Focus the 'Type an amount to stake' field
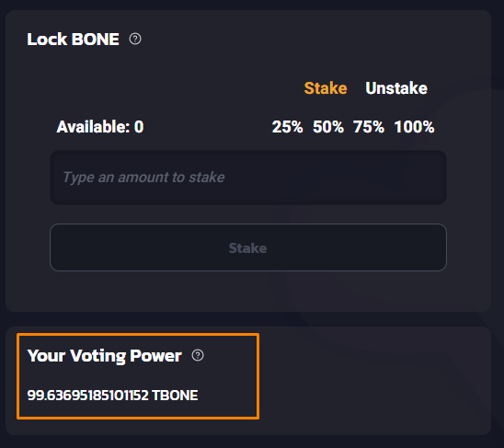504x448 pixels. pos(248,178)
